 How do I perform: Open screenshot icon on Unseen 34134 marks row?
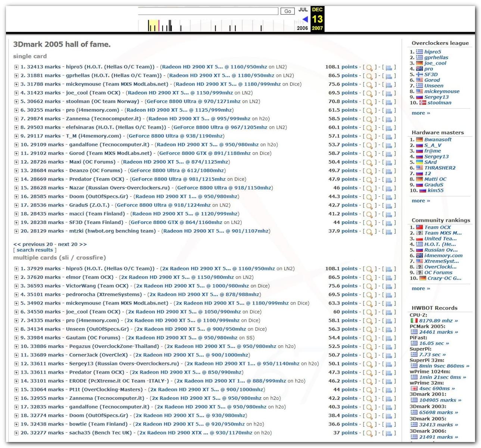click(x=389, y=330)
